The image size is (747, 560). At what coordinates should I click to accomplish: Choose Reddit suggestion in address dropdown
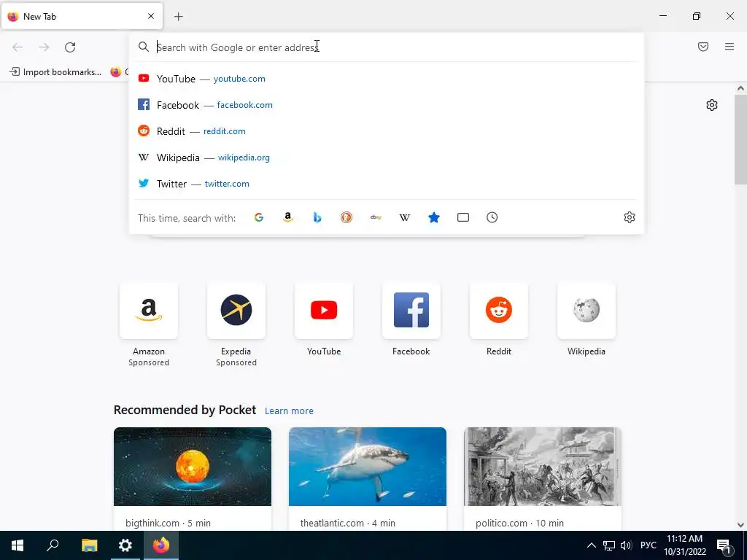[387, 131]
